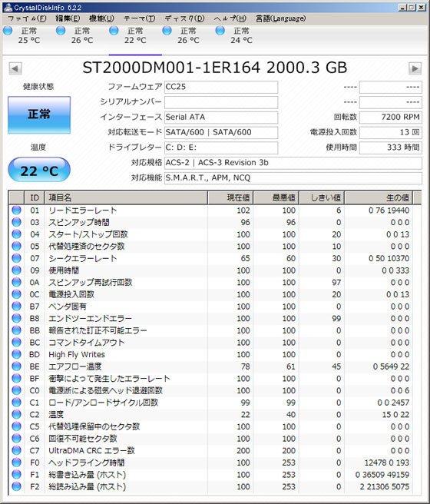
Task: Click status icon for row BD High Fly Writes
Action: 16,354
